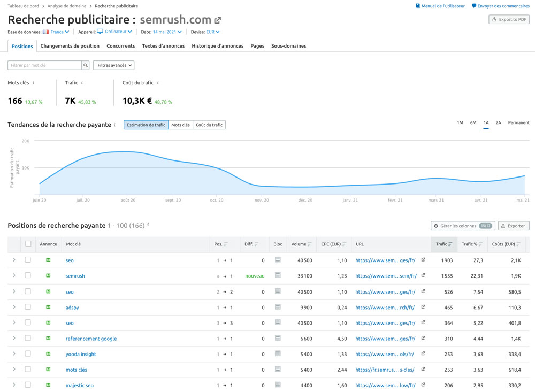Check the box for the majestic seo row

(28, 385)
